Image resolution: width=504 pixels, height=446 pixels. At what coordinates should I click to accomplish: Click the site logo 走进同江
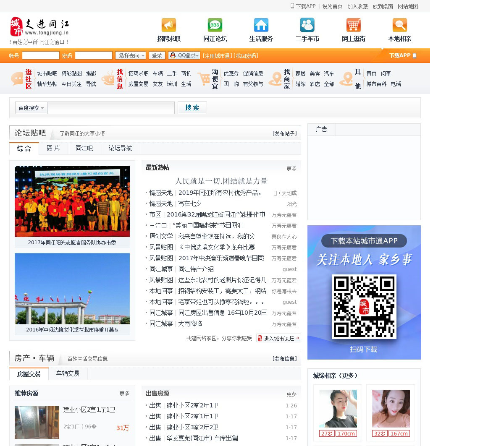pos(40,27)
